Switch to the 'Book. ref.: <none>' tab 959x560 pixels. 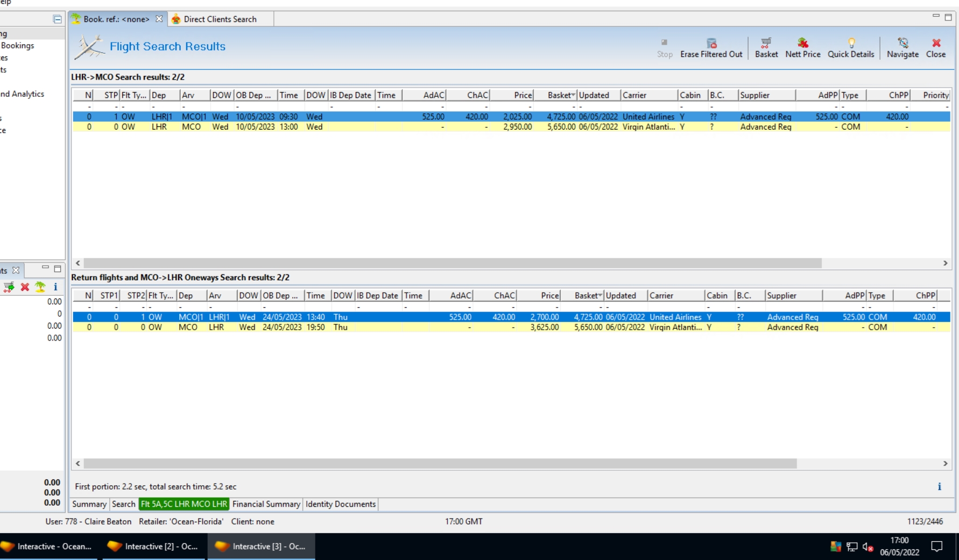click(116, 19)
